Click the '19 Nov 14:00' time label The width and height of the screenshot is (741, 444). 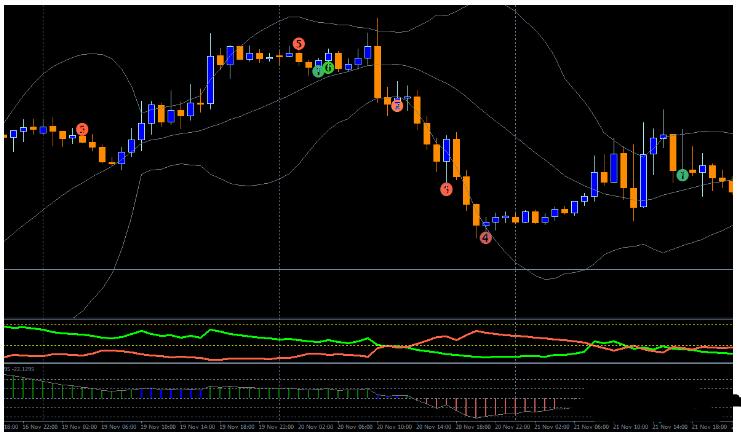197,427
